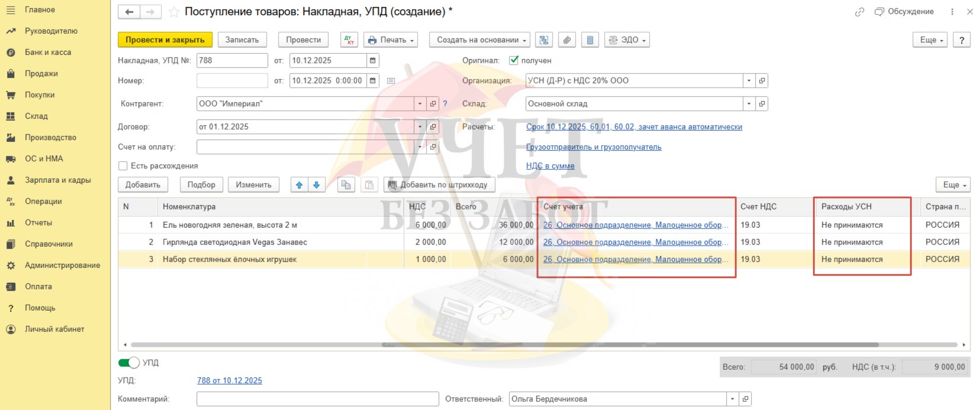Open the Дт/Кт postings icon

[x=349, y=40]
